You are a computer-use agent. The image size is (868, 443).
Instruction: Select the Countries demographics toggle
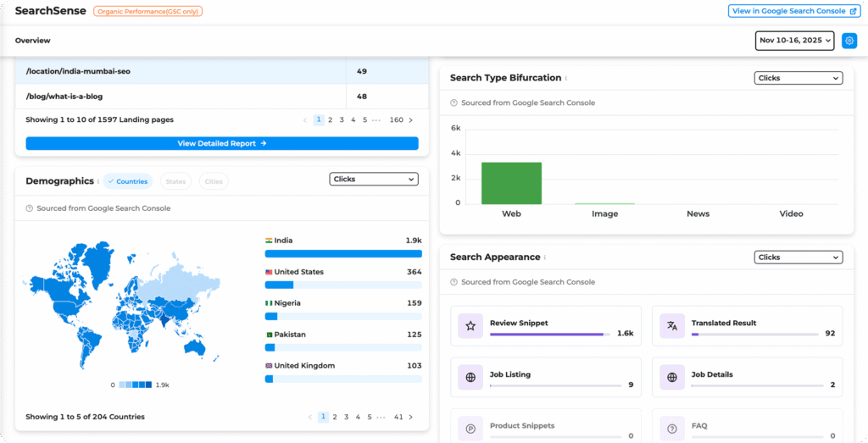(127, 181)
